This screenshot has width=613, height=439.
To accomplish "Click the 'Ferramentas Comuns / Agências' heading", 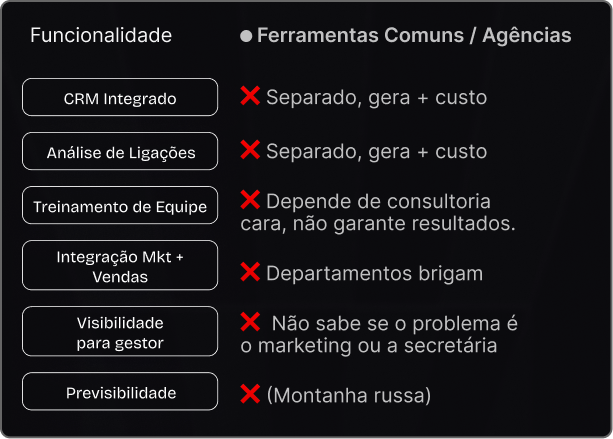I will [414, 36].
